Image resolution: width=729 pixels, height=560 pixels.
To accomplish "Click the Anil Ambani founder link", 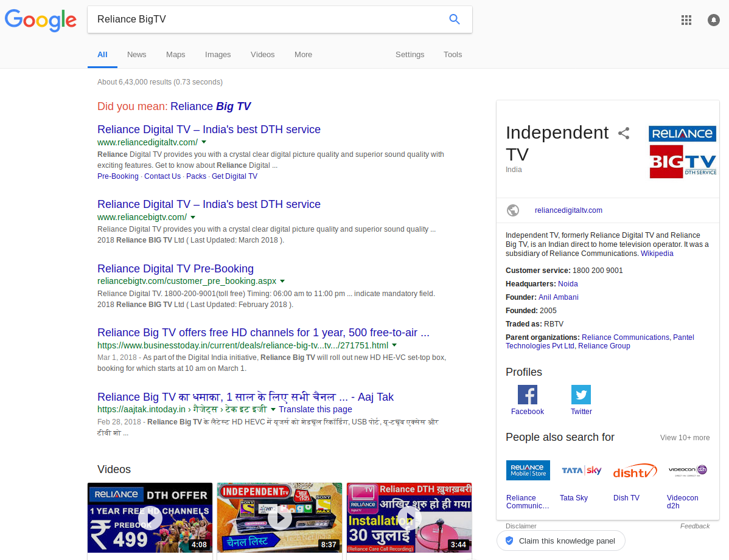I will (559, 297).
